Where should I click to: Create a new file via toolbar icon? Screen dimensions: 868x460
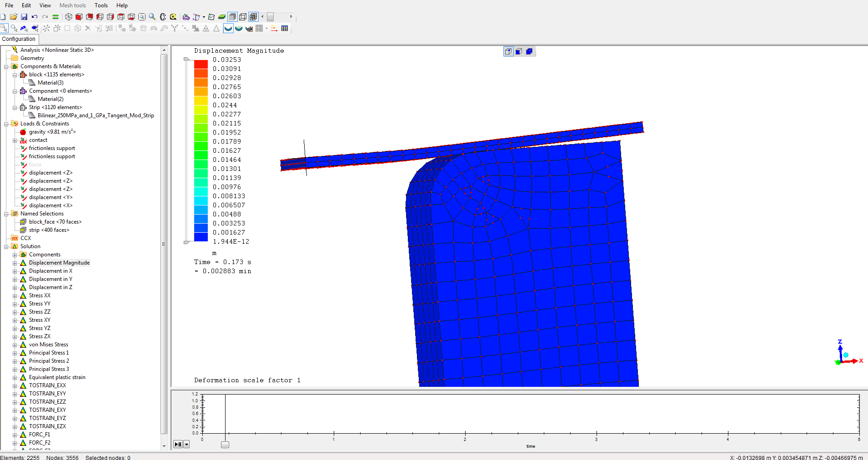coord(3,17)
